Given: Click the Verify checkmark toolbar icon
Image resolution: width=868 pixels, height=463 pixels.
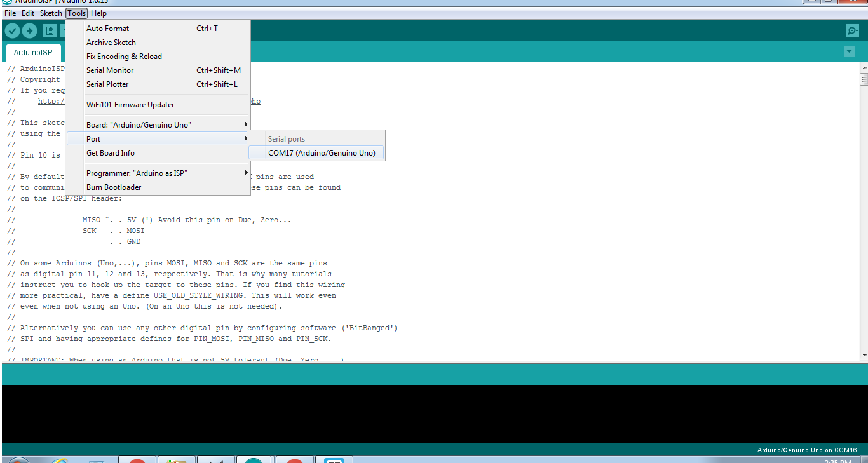Looking at the screenshot, I should 12,30.
